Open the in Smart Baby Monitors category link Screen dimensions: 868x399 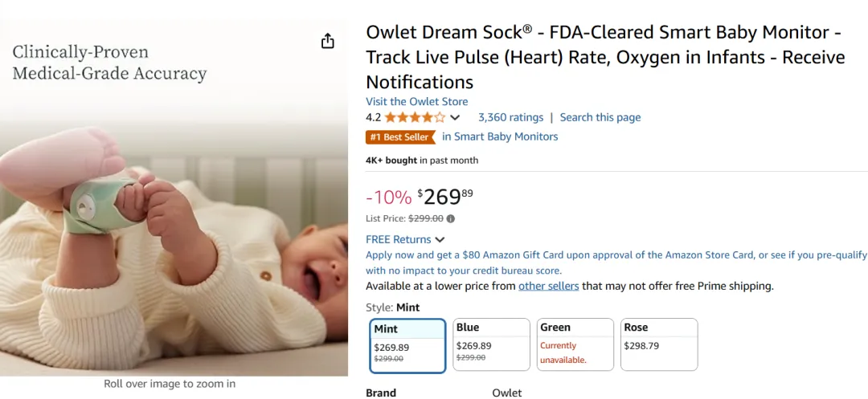[500, 136]
